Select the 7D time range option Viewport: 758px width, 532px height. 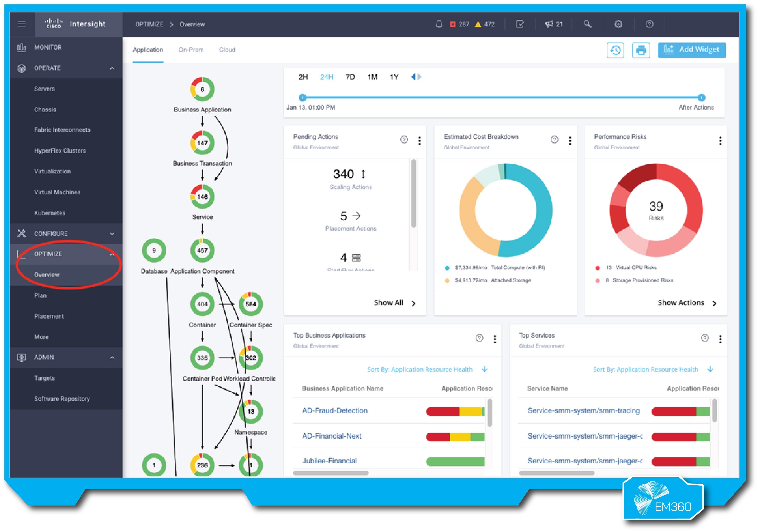pos(350,77)
